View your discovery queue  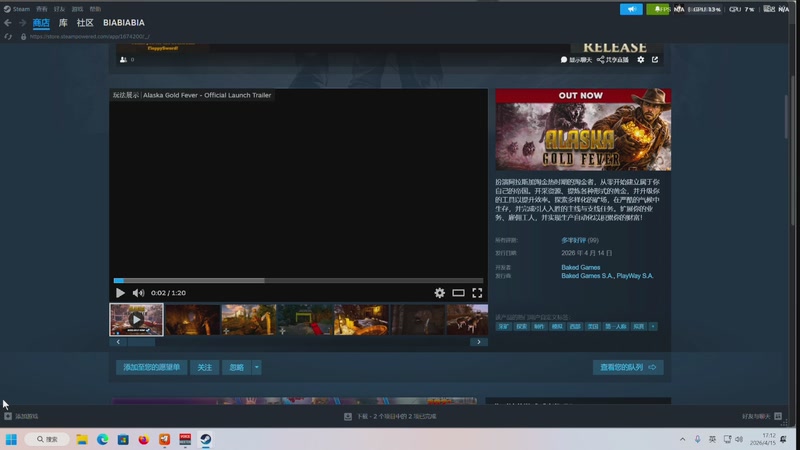[628, 367]
